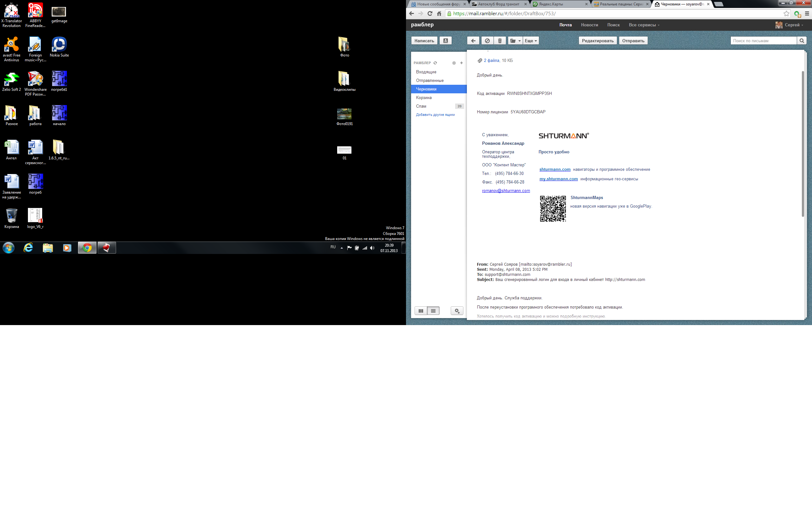The width and height of the screenshot is (812, 513).
Task: Open the Корзина mail folder
Action: click(x=439, y=97)
